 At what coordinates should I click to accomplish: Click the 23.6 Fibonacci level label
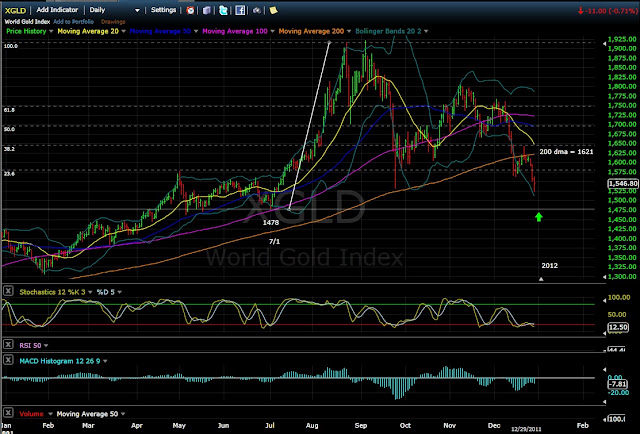[x=9, y=174]
